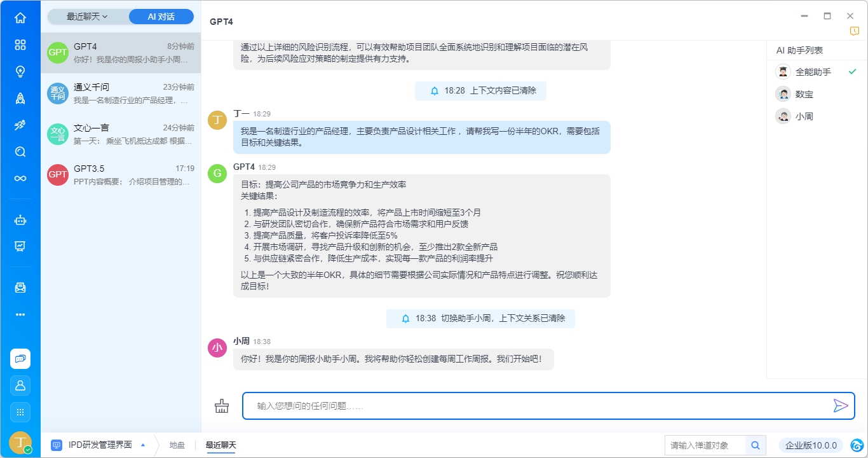Click the yellow notification icon at top right
The height and width of the screenshot is (458, 868).
pos(855,31)
